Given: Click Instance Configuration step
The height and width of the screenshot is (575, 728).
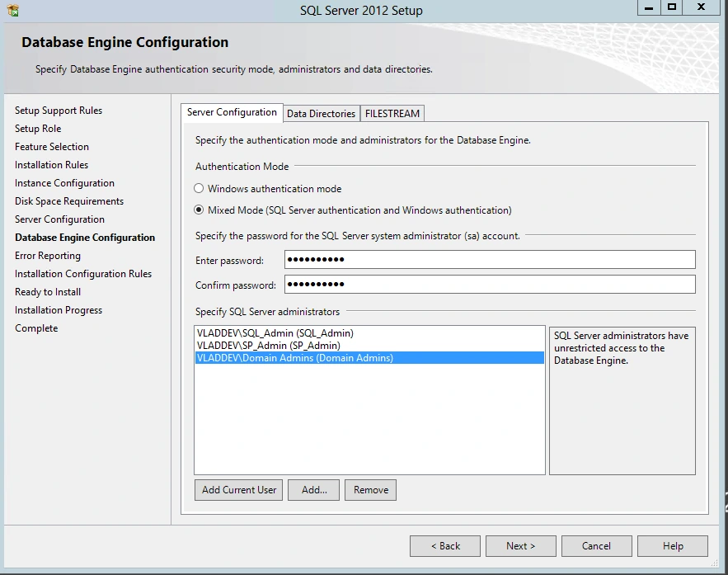Looking at the screenshot, I should [x=64, y=183].
